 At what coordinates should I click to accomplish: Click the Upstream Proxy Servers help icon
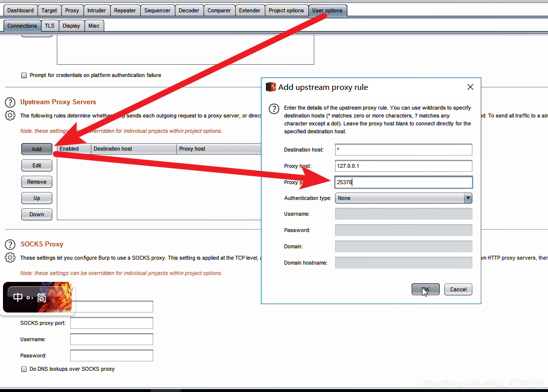pyautogui.click(x=10, y=102)
